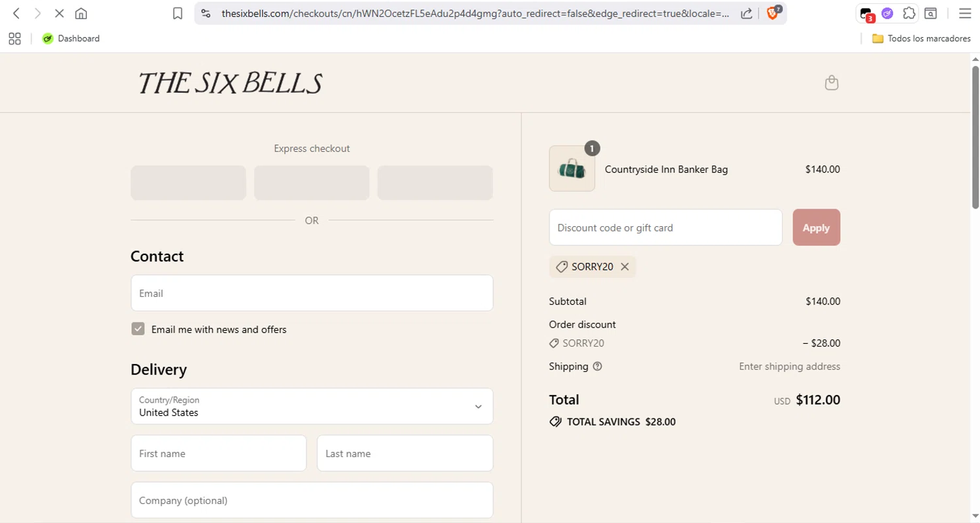Image resolution: width=980 pixels, height=523 pixels.
Task: Click the − $28.00 discount amount
Action: pos(821,343)
